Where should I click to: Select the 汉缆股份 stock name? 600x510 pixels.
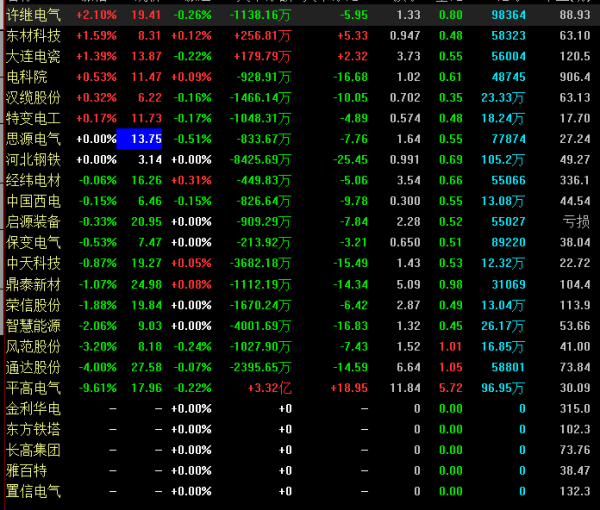[x=33, y=98]
